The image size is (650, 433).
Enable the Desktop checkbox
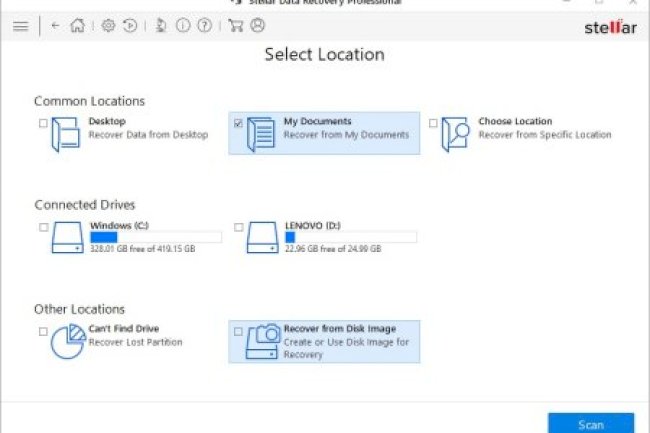(x=43, y=124)
